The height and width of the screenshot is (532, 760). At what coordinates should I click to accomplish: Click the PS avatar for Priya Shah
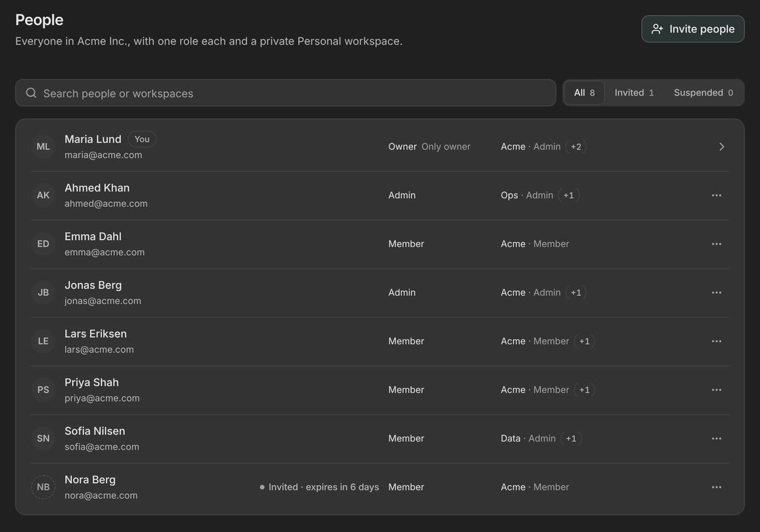(43, 389)
